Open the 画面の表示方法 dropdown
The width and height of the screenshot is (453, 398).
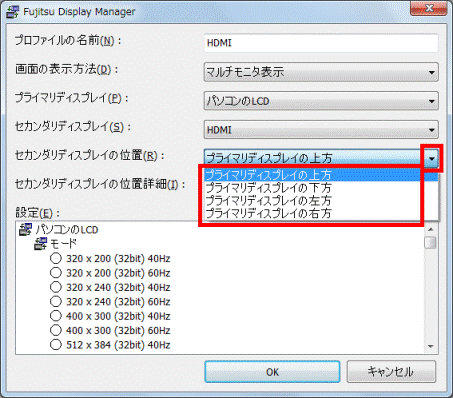pos(321,72)
